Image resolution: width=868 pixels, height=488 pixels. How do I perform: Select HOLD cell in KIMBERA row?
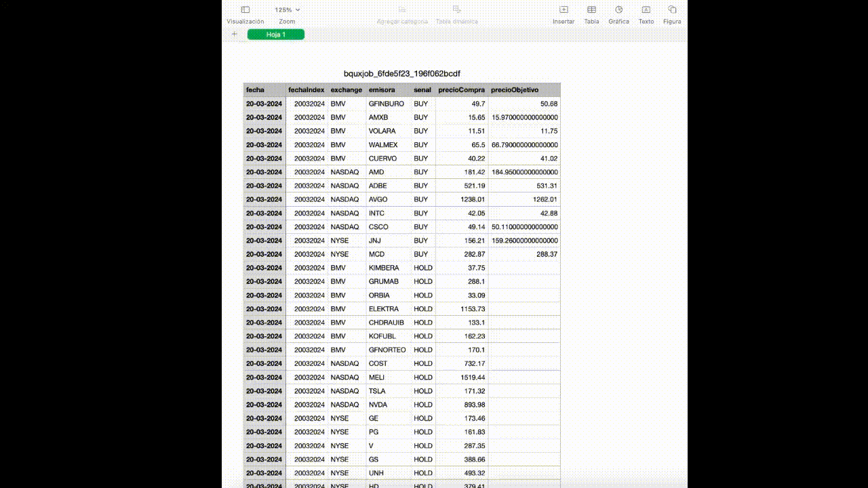pos(423,268)
